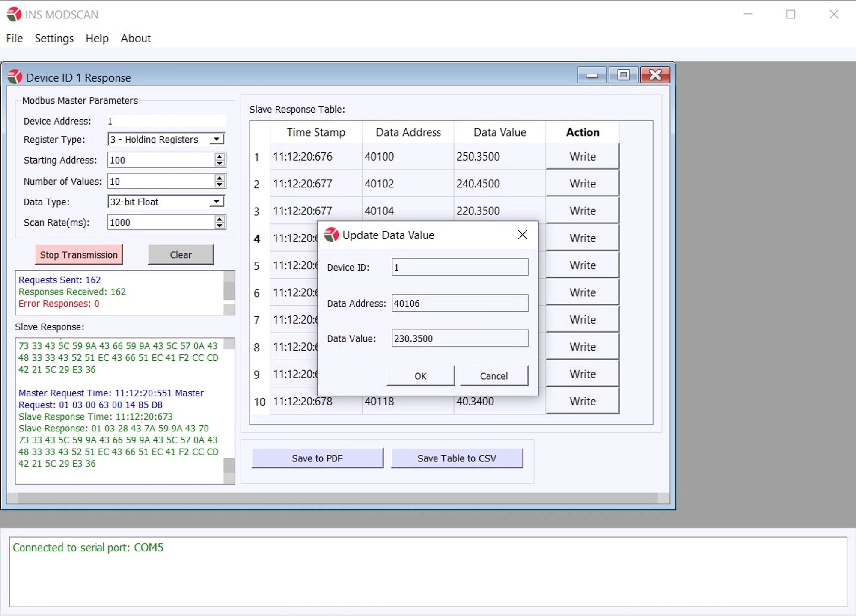Decrease the Scan Rate value
The width and height of the screenshot is (856, 616).
pyautogui.click(x=220, y=226)
